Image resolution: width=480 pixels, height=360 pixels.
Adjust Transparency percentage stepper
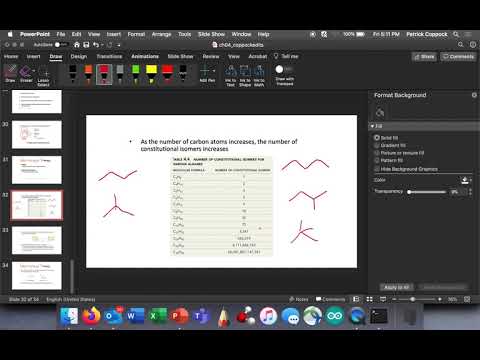pyautogui.click(x=470, y=192)
